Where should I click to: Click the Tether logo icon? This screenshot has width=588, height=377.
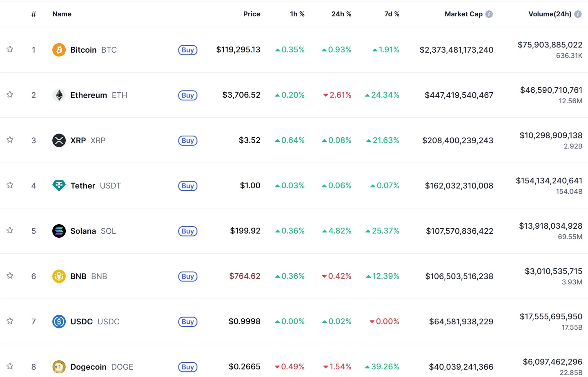pos(59,185)
